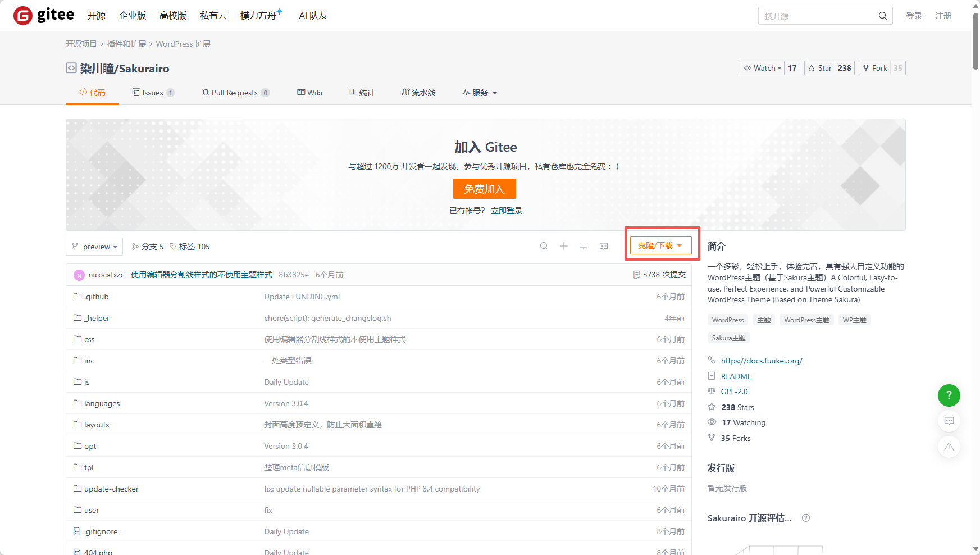This screenshot has width=980, height=555.
Task: Open the 流水线 tab
Action: (x=419, y=93)
